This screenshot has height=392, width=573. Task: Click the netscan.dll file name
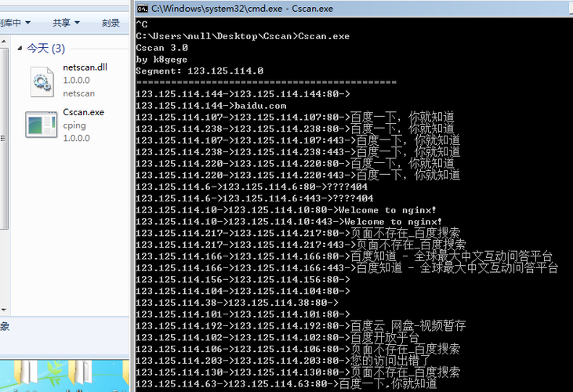tap(85, 67)
